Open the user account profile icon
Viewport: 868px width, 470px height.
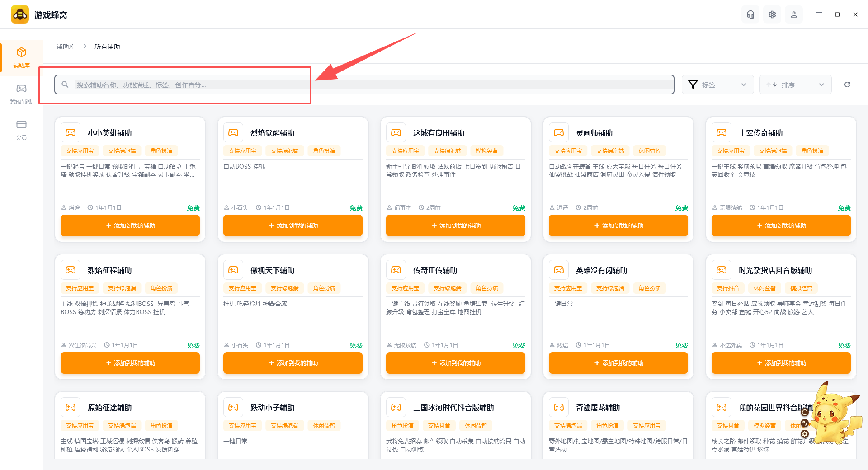[794, 14]
